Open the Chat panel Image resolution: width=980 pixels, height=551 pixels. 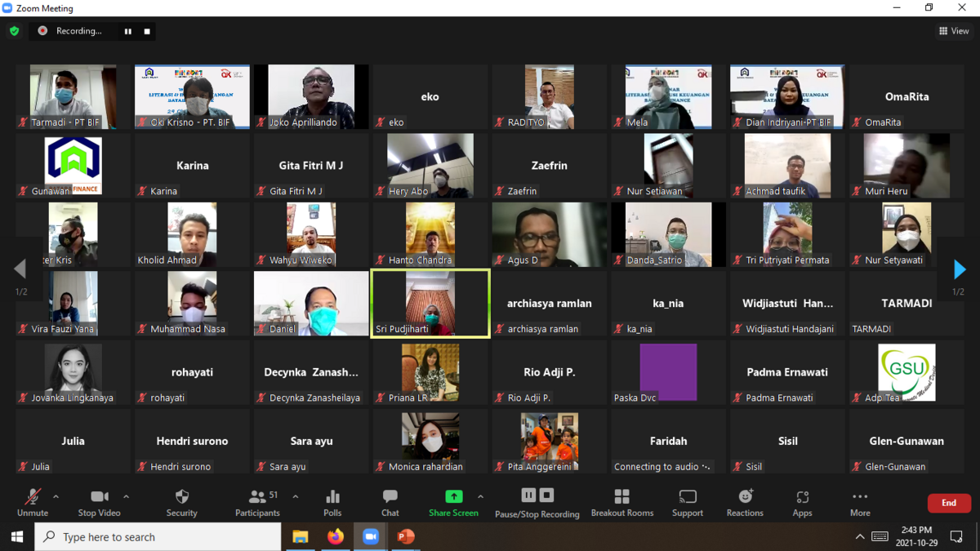coord(390,502)
